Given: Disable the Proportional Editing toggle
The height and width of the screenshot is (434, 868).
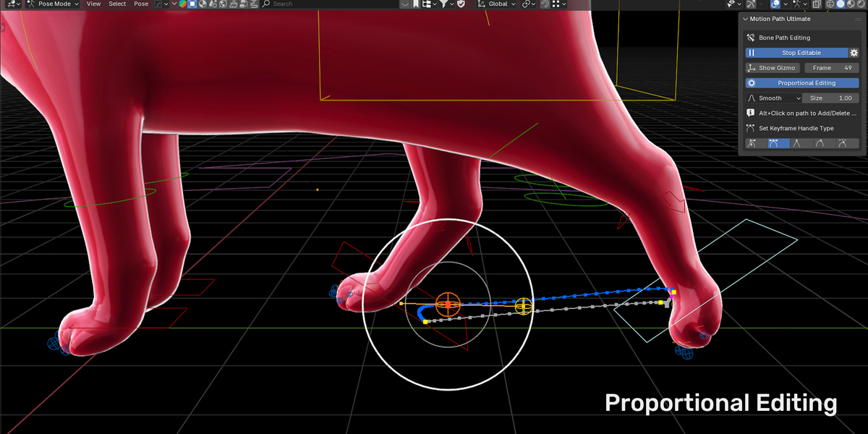Looking at the screenshot, I should click(802, 83).
